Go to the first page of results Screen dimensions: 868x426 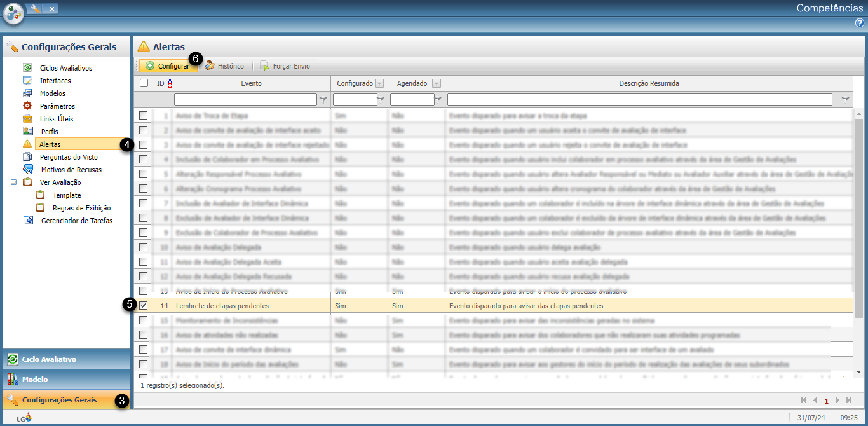point(804,400)
